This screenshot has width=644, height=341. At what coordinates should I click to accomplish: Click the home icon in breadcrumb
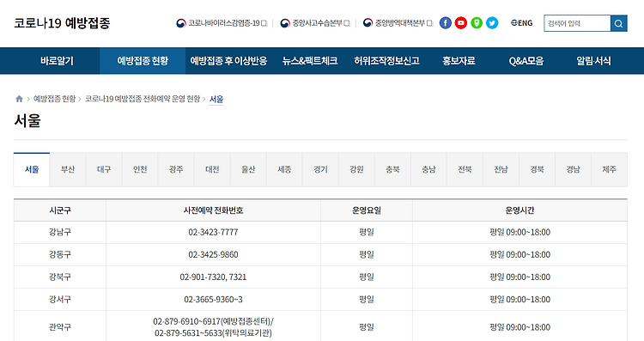click(19, 99)
